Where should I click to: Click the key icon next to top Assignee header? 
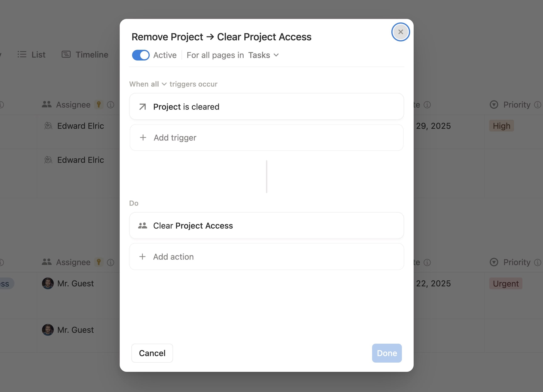pyautogui.click(x=99, y=104)
